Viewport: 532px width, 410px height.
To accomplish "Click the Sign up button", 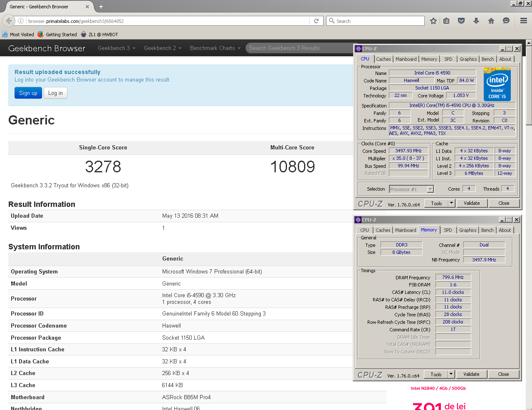I will click(28, 93).
